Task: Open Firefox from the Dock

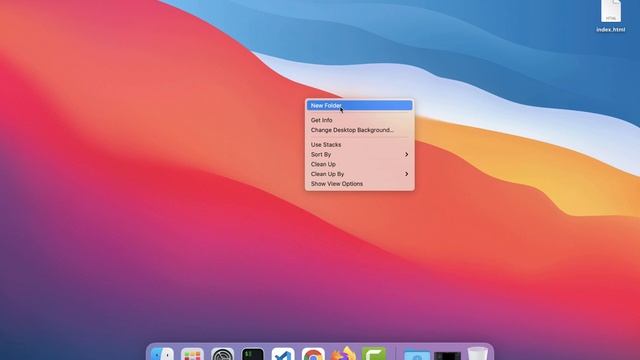Action: point(343,353)
